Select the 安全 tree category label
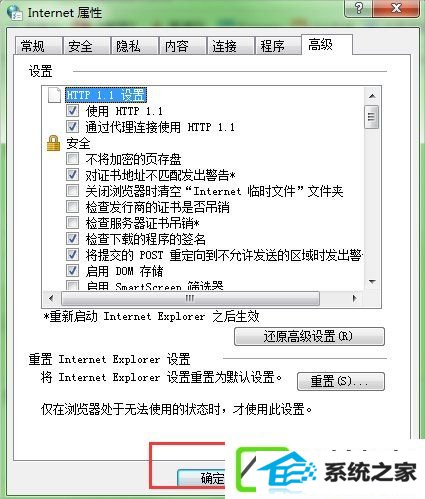The height and width of the screenshot is (499, 425). (x=78, y=143)
